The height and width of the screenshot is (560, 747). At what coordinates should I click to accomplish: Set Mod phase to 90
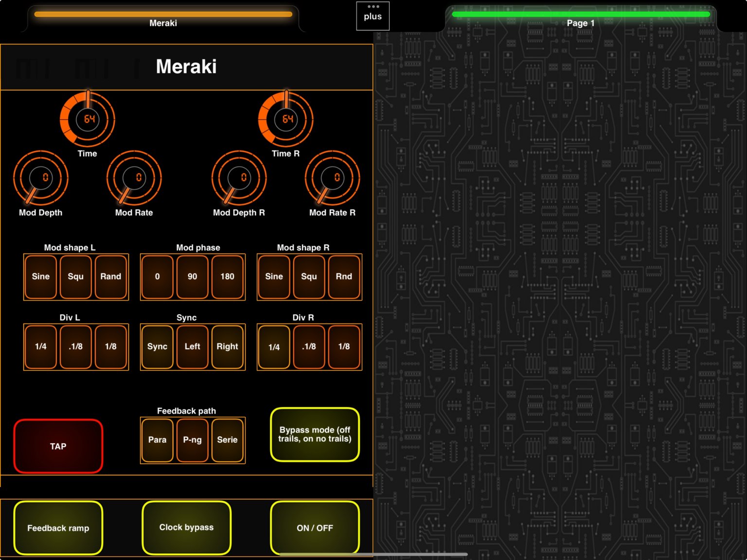click(x=193, y=277)
